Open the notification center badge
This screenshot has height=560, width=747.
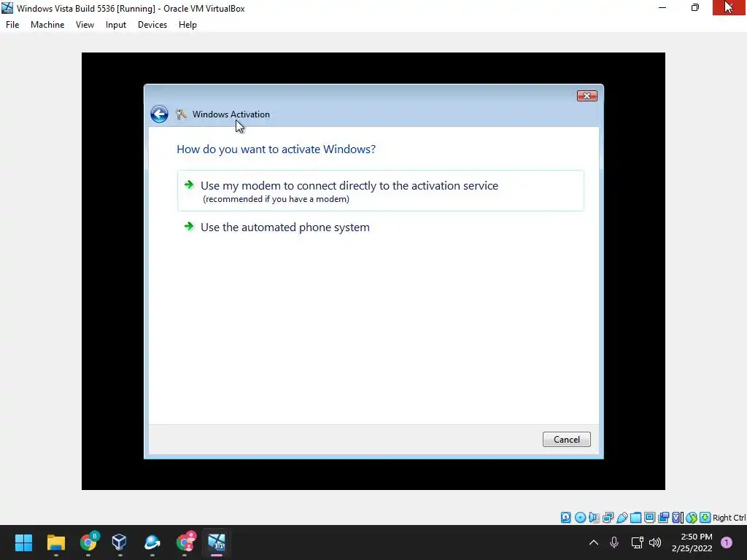727,542
